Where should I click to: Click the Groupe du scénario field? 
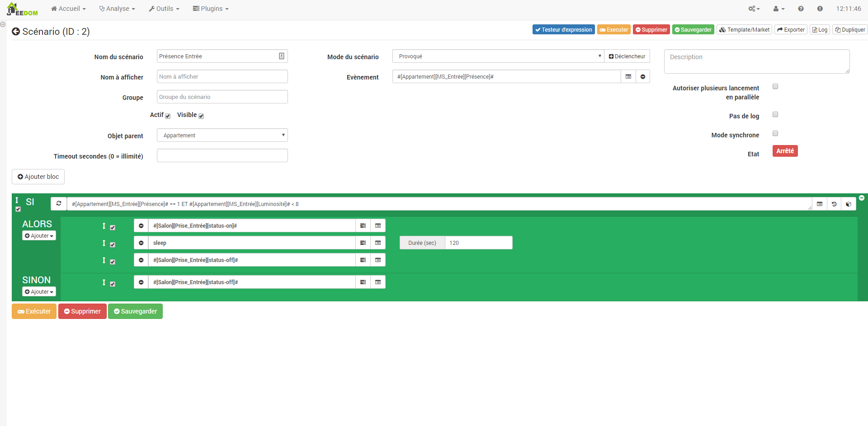222,97
